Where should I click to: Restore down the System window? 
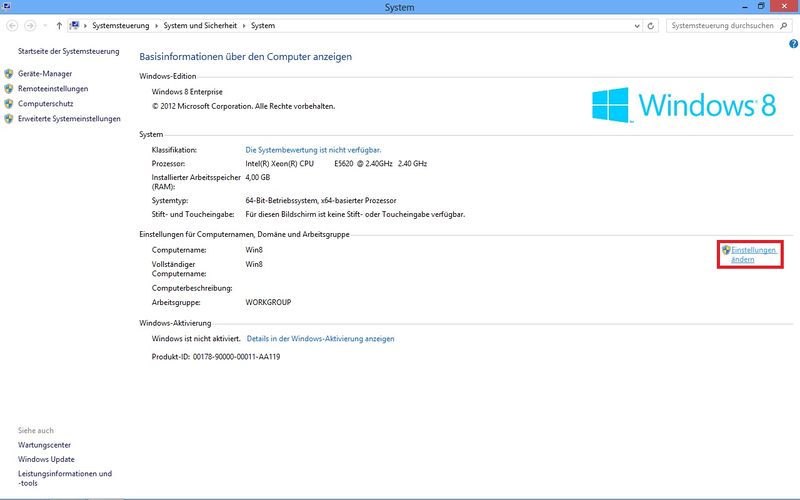(x=761, y=7)
